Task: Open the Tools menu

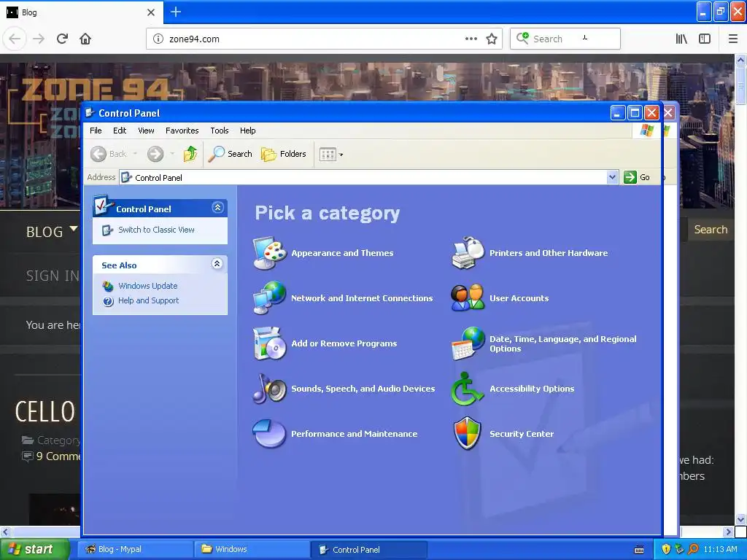Action: (x=220, y=131)
